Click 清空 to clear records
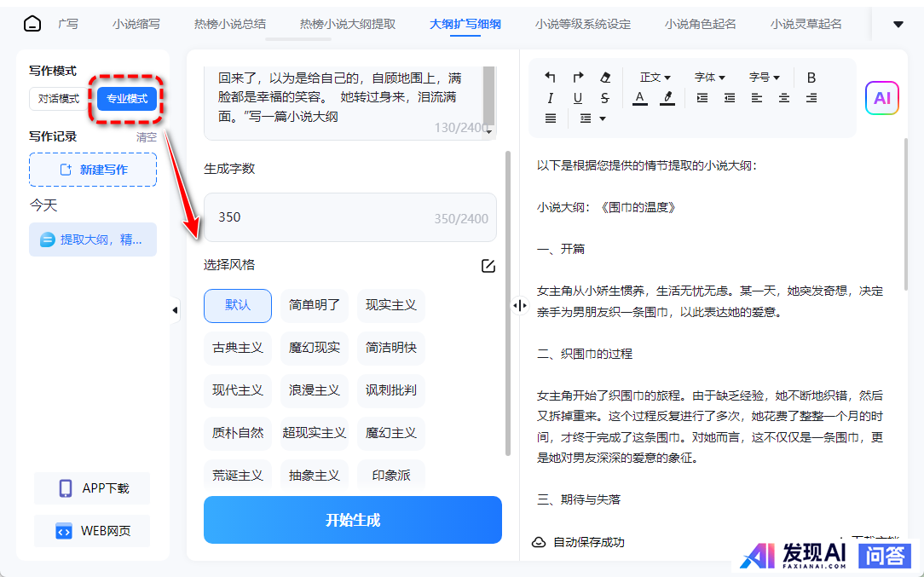Screen dimensions: 924x577 point(146,137)
